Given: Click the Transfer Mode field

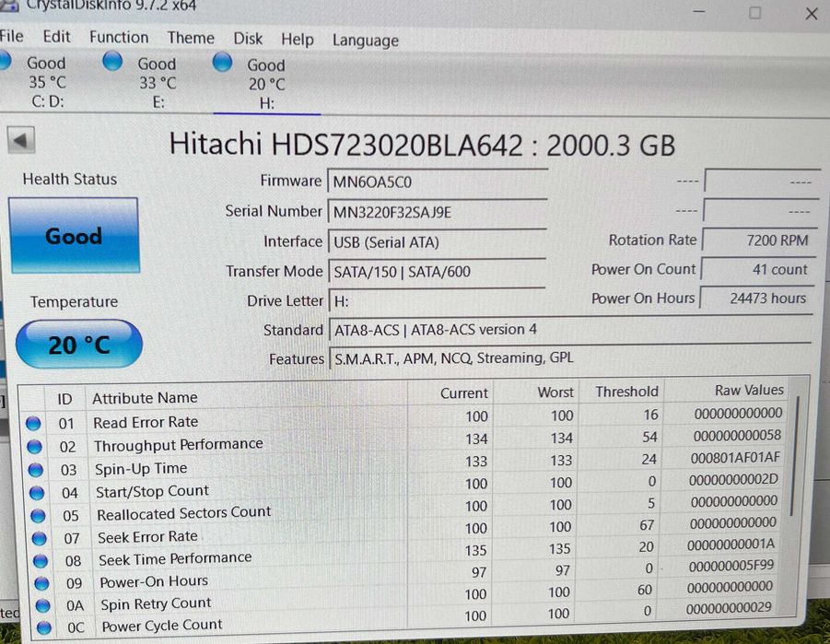Looking at the screenshot, I should [438, 271].
